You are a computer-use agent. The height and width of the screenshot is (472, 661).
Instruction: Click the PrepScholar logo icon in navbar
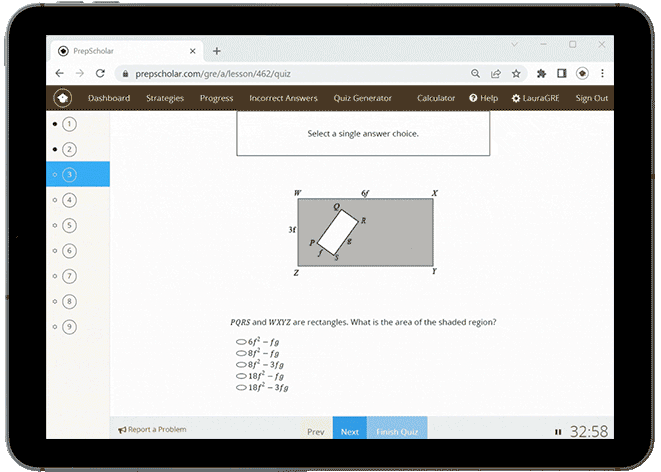click(62, 98)
